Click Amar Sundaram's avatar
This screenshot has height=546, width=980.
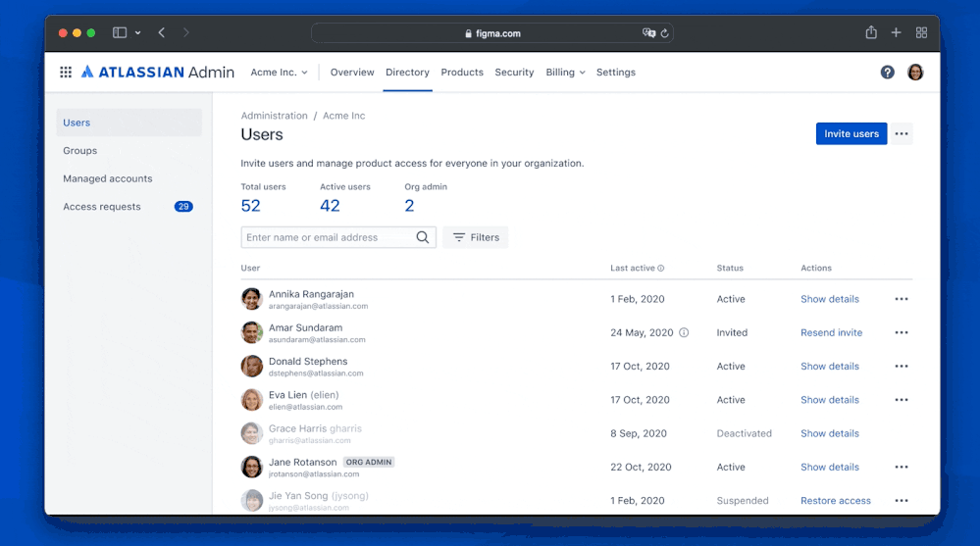point(252,332)
